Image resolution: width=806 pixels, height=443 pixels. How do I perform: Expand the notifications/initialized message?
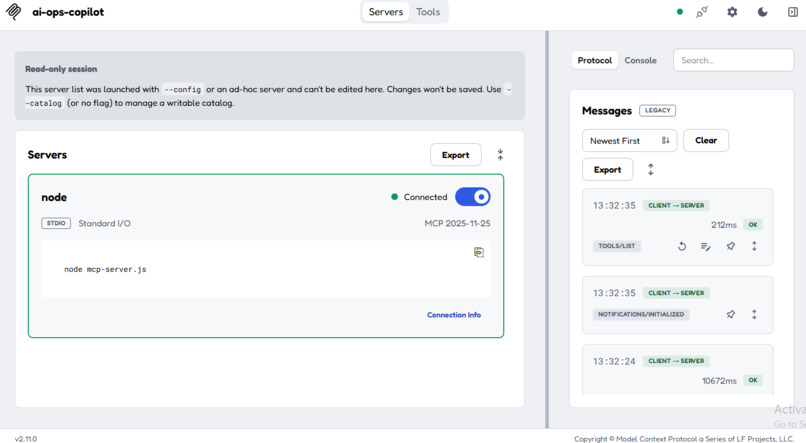pyautogui.click(x=754, y=314)
